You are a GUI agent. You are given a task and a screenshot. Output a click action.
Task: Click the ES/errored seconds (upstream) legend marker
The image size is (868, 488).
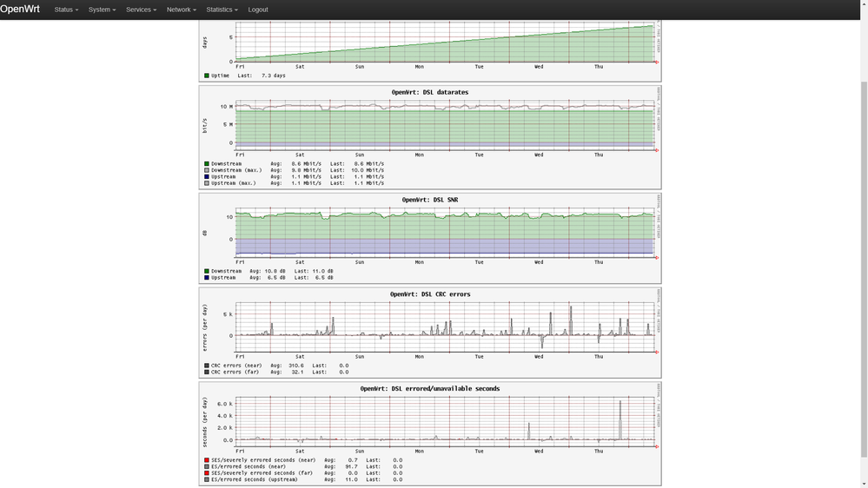click(x=207, y=479)
